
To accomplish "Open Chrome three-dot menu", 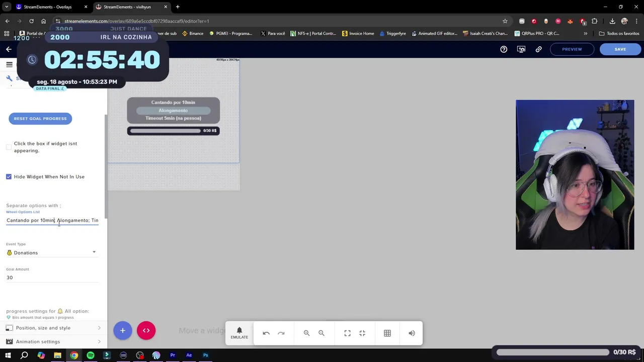I will [x=636, y=21].
